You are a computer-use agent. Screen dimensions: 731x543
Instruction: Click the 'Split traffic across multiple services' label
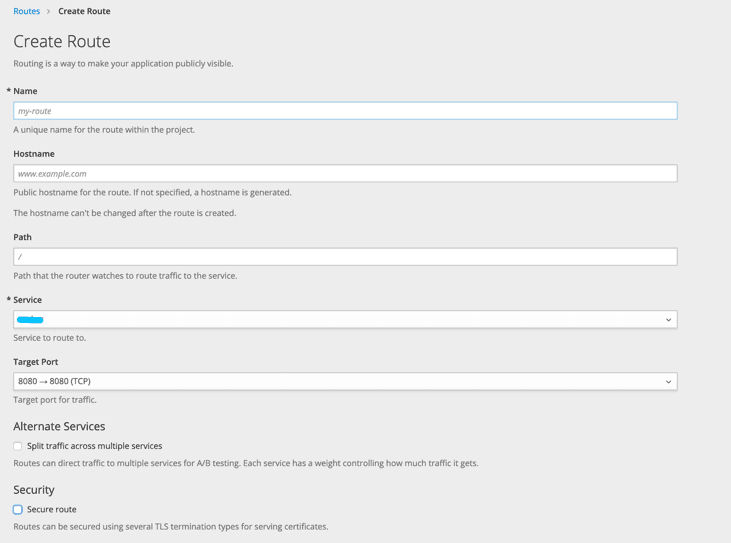point(95,446)
